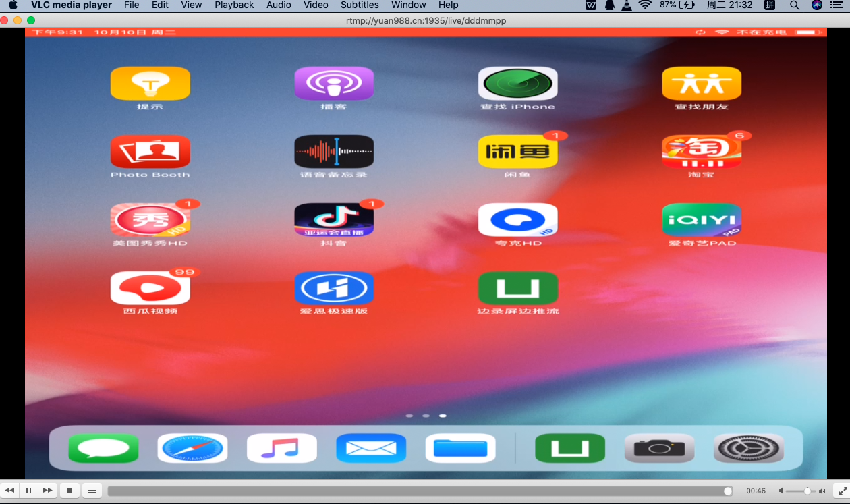This screenshot has width=850, height=504.
Task: Open the input method (拼) menu
Action: (770, 5)
